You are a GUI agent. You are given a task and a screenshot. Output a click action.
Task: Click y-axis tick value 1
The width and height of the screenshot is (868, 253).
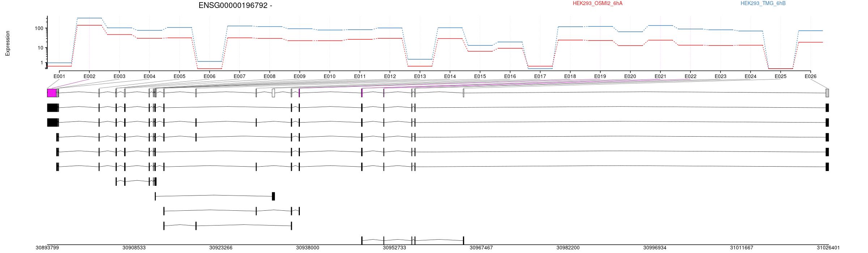(x=42, y=63)
